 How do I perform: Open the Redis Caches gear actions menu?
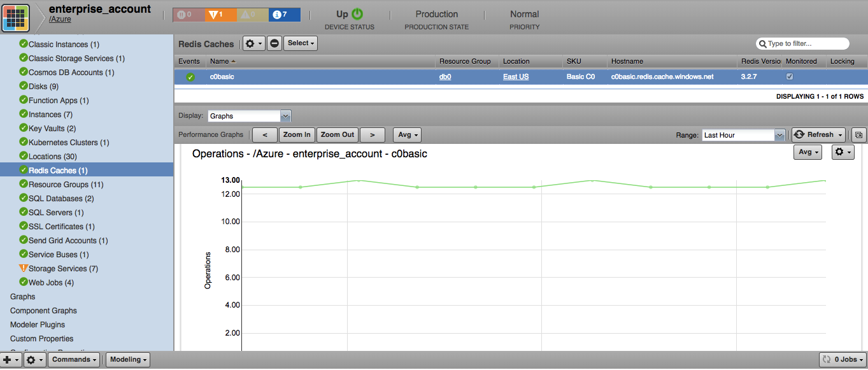[253, 43]
